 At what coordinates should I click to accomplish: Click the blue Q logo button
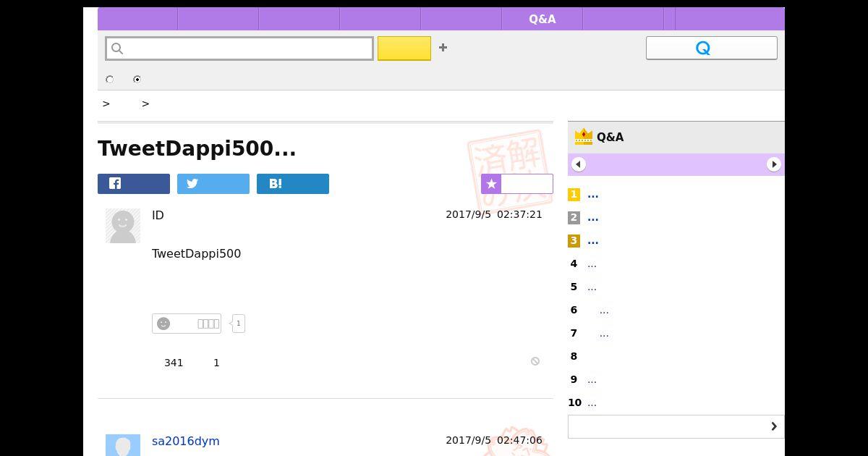(711, 48)
